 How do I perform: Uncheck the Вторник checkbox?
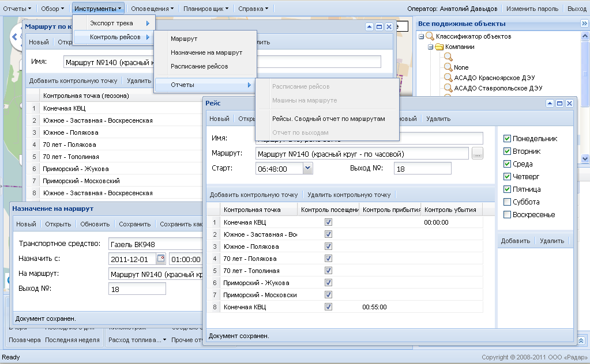[507, 151]
